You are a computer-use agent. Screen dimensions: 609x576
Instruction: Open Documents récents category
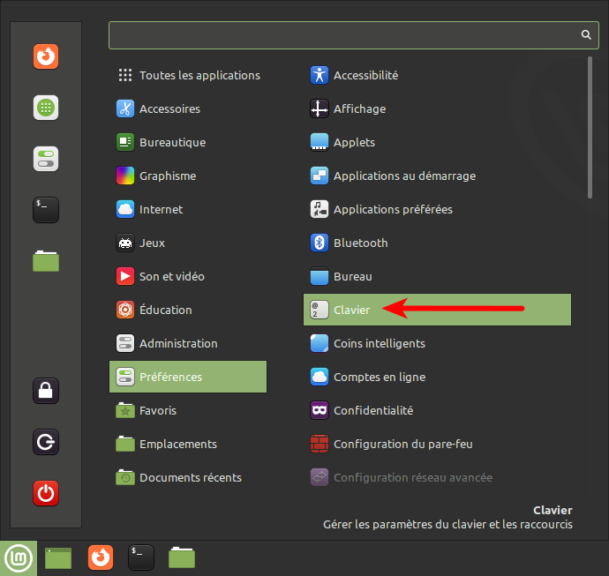coord(188,477)
